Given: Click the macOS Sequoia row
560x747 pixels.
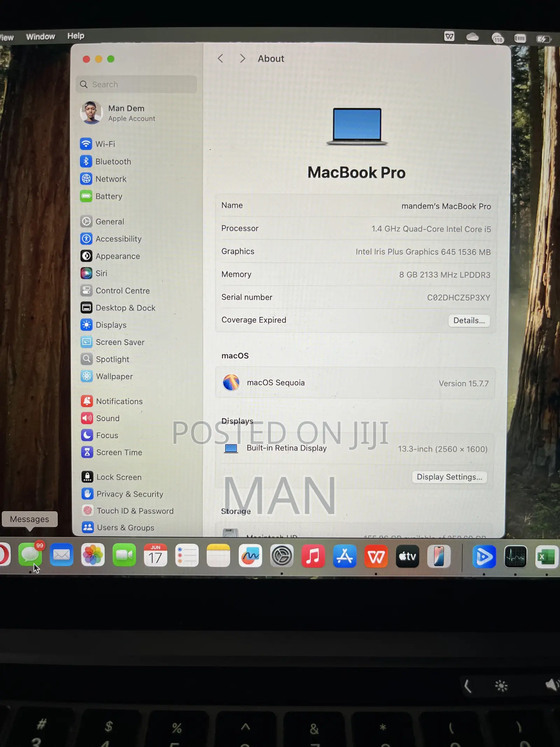Looking at the screenshot, I should [x=355, y=383].
